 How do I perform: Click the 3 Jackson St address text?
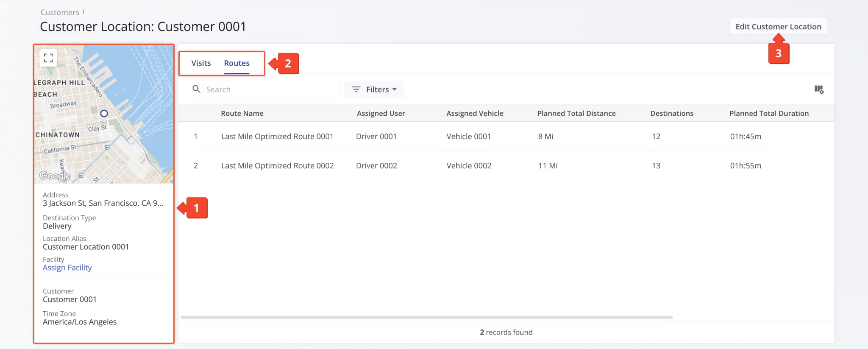pos(103,203)
